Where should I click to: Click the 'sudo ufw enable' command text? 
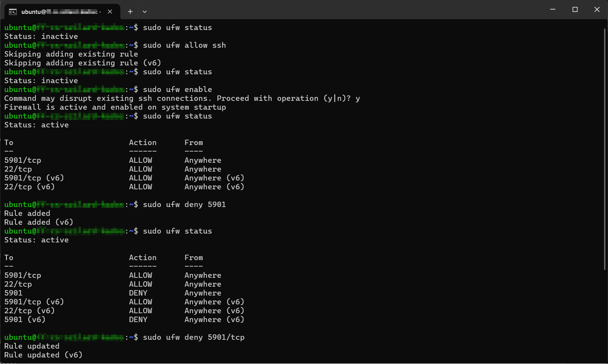point(178,89)
